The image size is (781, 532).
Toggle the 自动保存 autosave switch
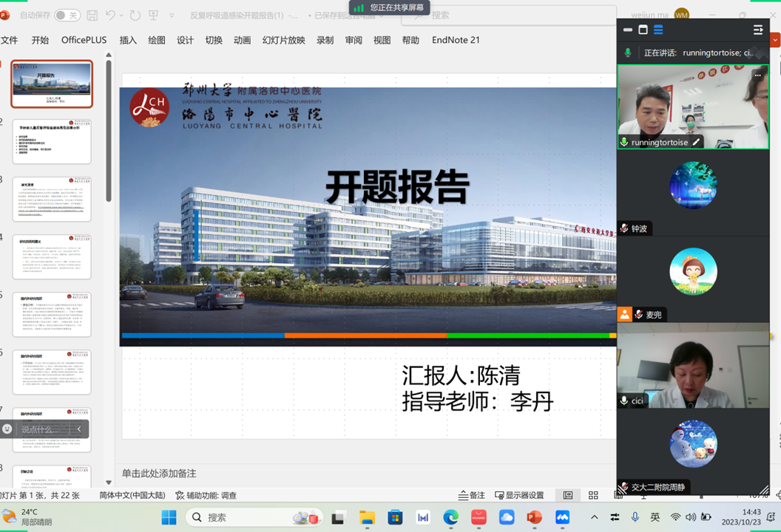coord(67,15)
